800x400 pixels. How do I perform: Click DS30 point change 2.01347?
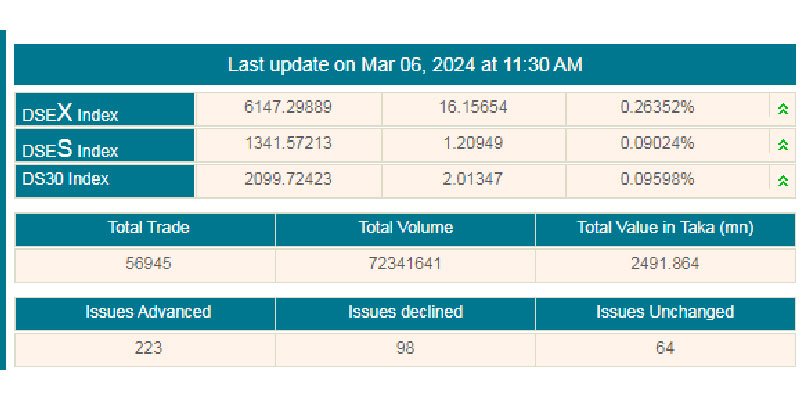[474, 179]
